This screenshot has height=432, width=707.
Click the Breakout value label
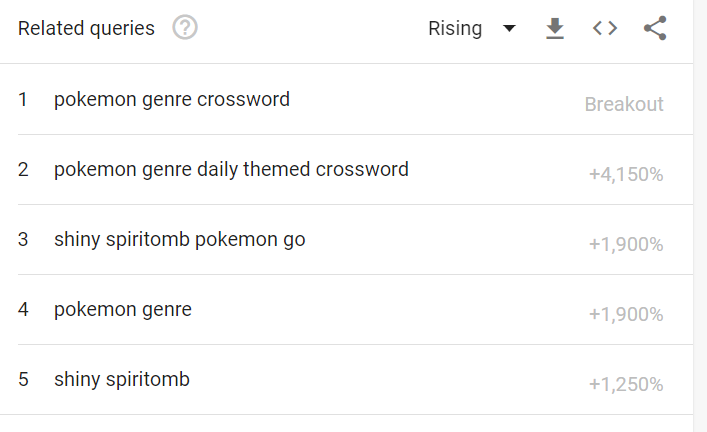pos(624,104)
